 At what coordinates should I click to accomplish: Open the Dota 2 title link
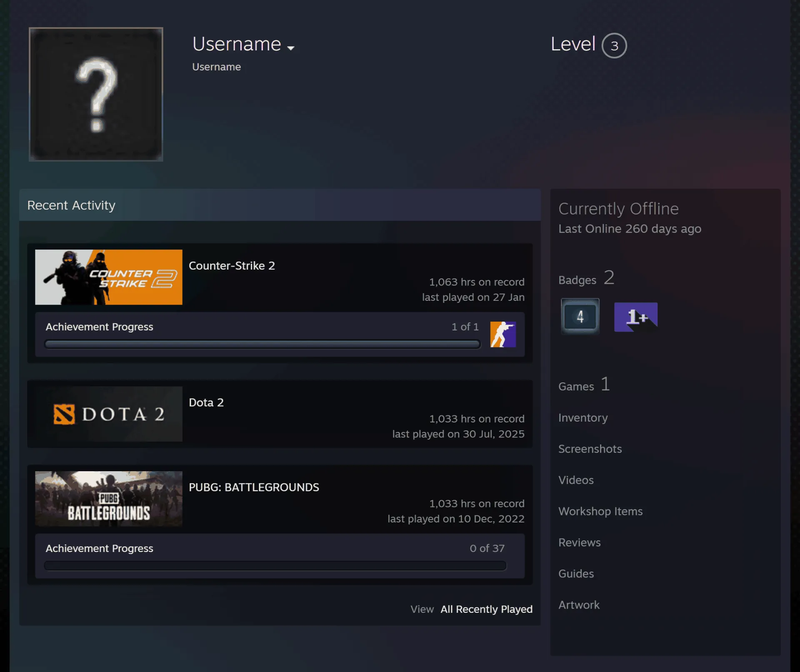(206, 402)
